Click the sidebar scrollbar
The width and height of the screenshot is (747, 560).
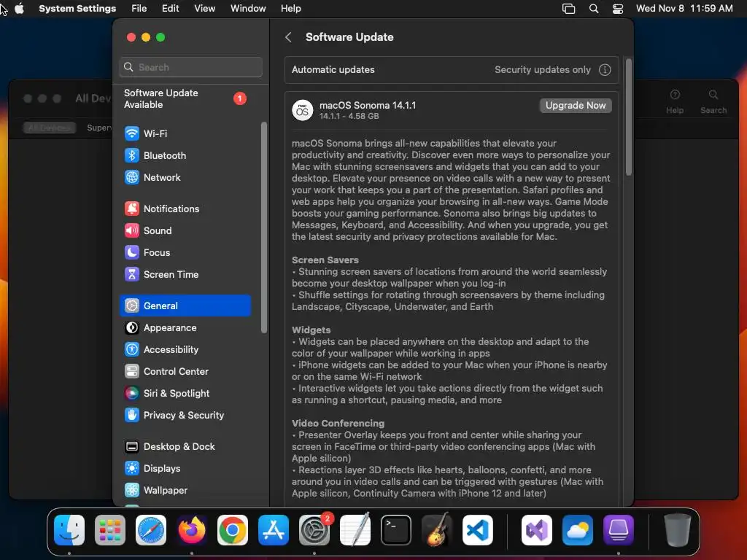pyautogui.click(x=264, y=227)
